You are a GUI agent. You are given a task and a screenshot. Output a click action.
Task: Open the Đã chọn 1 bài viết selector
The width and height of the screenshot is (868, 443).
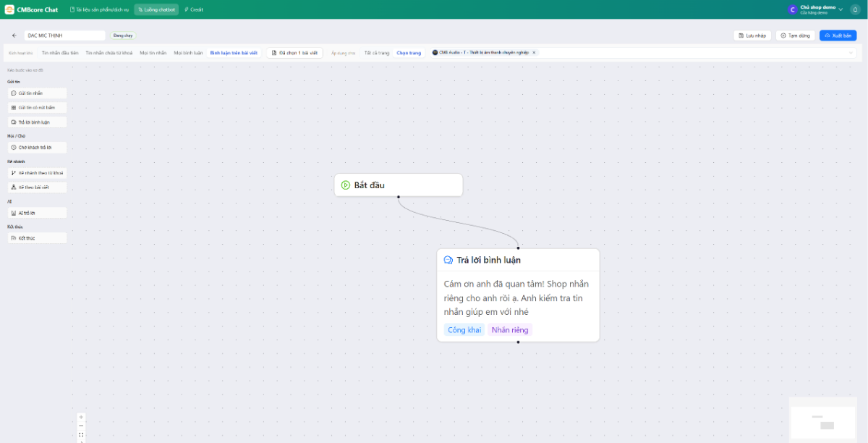(294, 53)
